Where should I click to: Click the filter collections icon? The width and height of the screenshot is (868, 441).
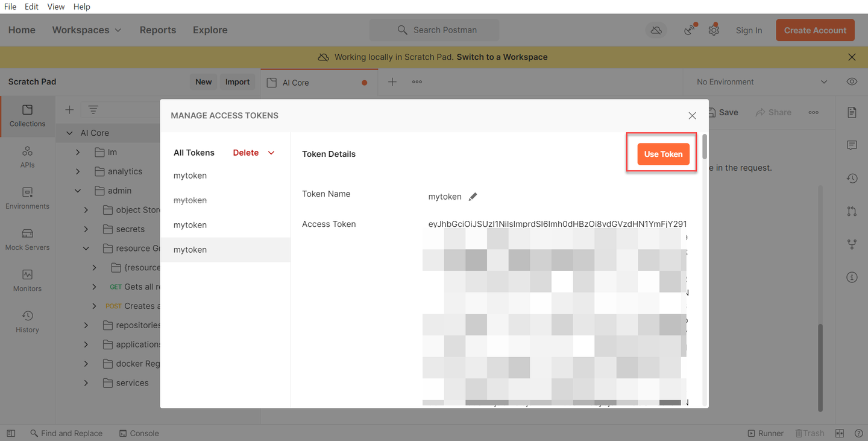coord(93,109)
